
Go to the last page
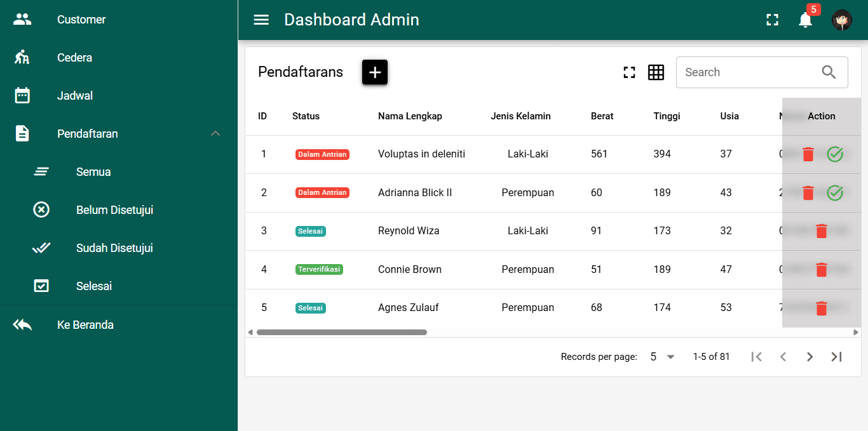pos(836,357)
